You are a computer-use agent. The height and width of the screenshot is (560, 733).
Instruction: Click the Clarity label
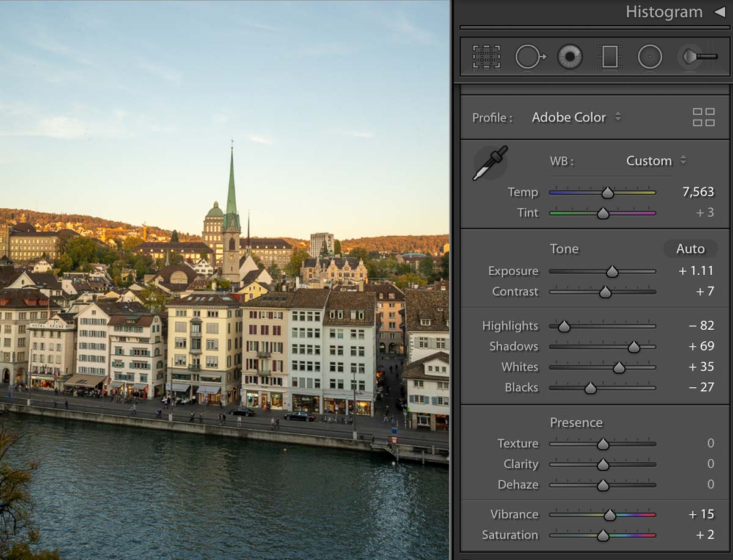click(x=521, y=464)
